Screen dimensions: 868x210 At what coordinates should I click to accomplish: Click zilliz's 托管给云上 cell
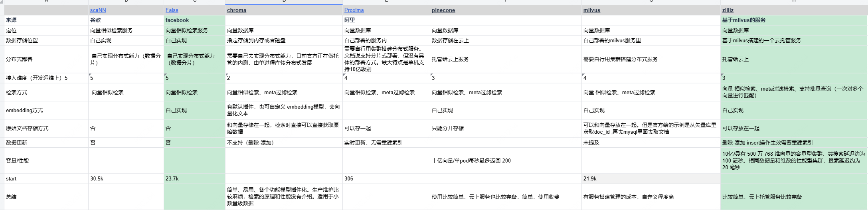[x=794, y=59]
